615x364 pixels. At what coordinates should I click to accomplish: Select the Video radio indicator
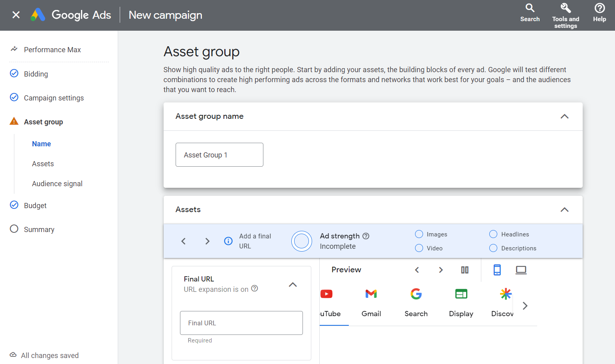[x=419, y=248]
